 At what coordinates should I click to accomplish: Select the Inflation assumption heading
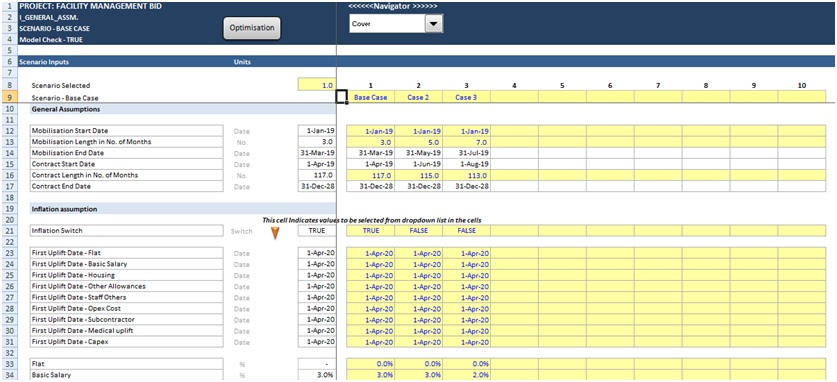(64, 209)
